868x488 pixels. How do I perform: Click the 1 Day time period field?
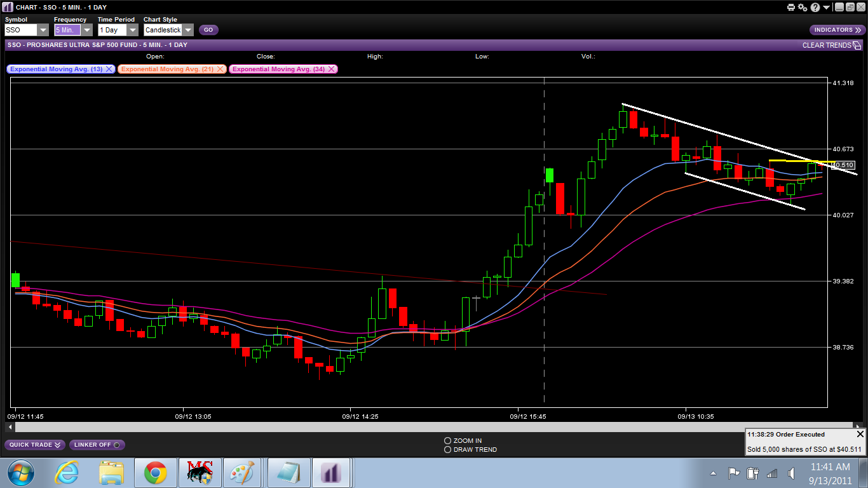pos(112,30)
